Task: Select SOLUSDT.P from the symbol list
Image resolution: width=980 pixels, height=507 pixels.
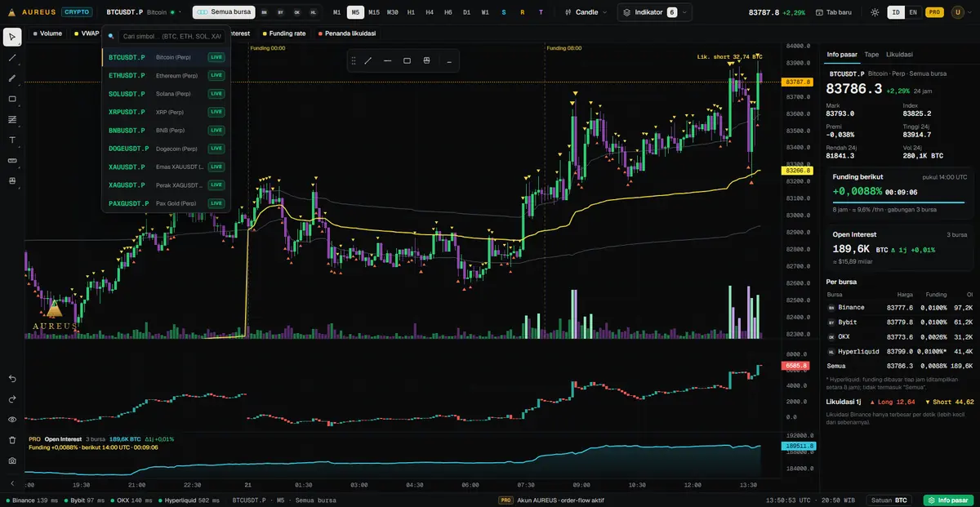Action: tap(166, 94)
